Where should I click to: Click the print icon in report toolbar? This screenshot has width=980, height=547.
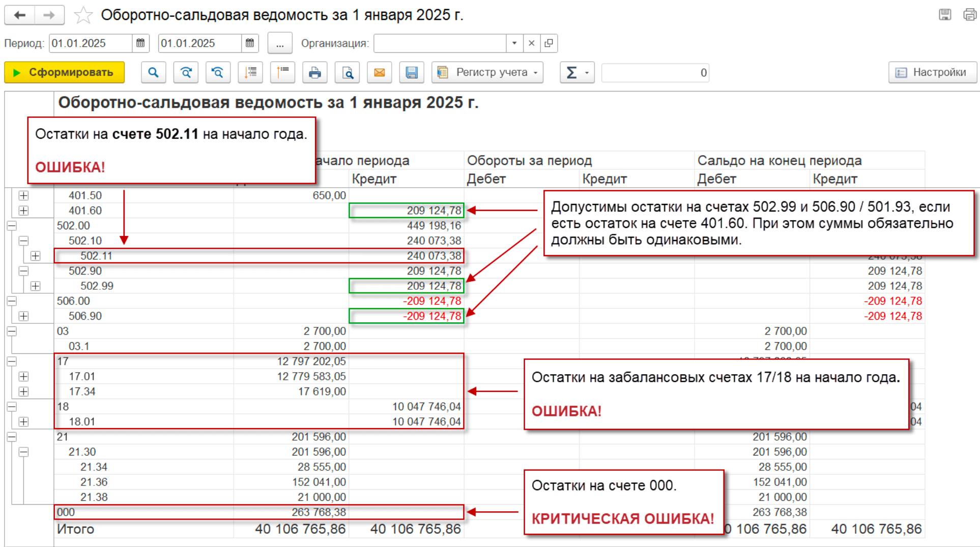coord(314,73)
